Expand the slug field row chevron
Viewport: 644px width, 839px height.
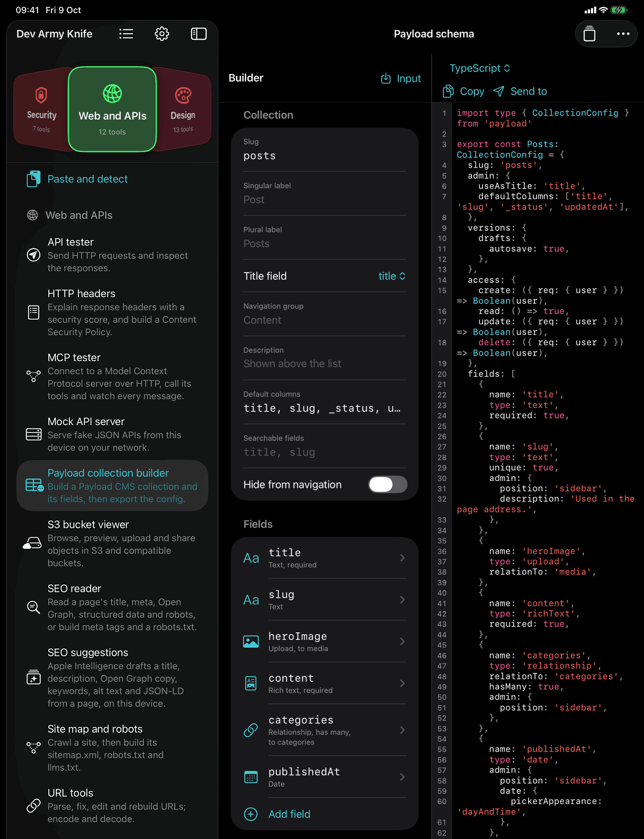pos(402,600)
